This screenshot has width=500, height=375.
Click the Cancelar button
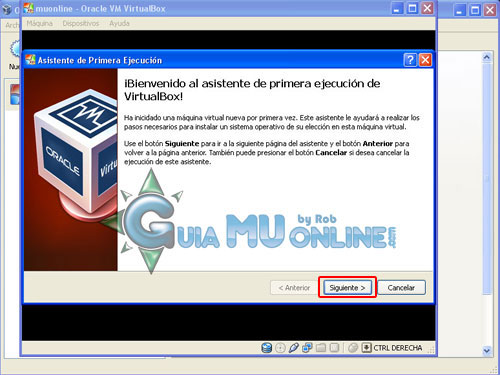[401, 288]
